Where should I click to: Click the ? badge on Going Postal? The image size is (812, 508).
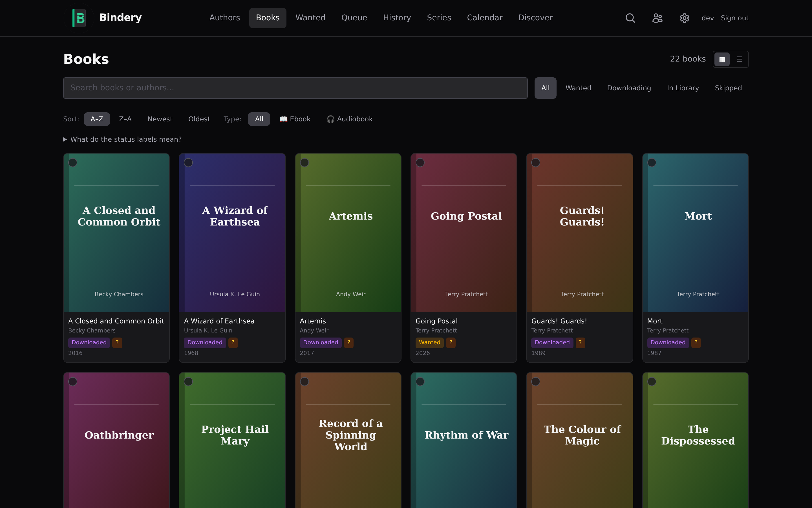pyautogui.click(x=451, y=343)
